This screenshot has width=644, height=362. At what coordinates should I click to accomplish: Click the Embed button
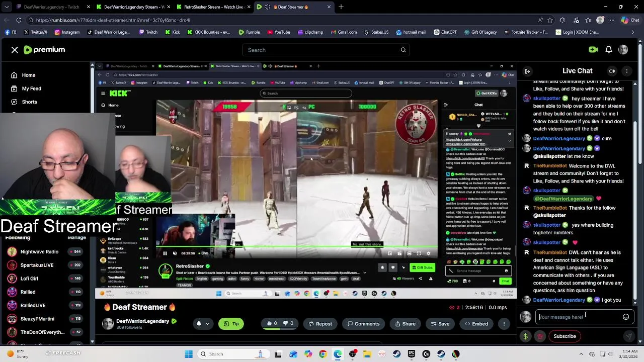[x=475, y=324]
